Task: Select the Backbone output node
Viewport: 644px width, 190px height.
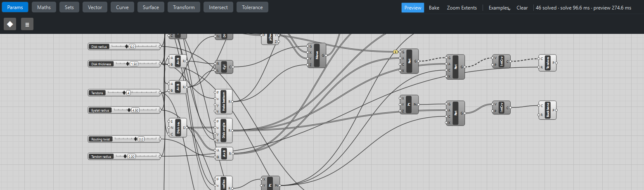Action: 547,110
